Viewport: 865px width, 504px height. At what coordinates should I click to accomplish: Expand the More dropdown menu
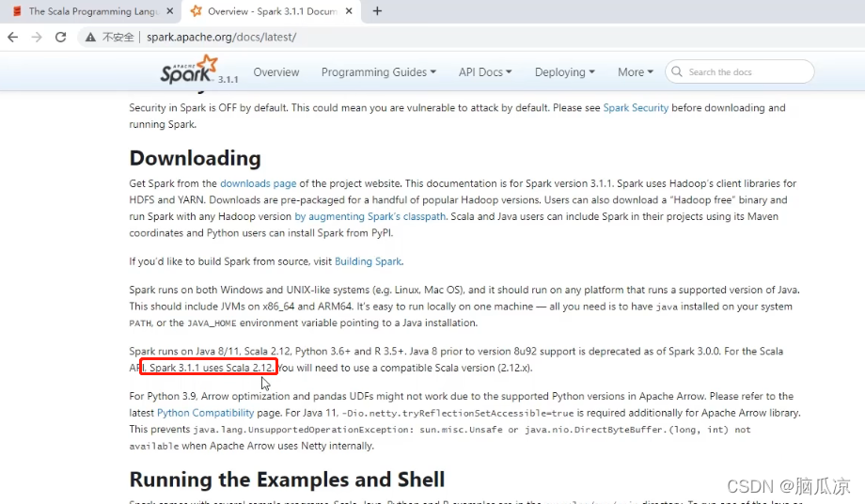(x=636, y=72)
